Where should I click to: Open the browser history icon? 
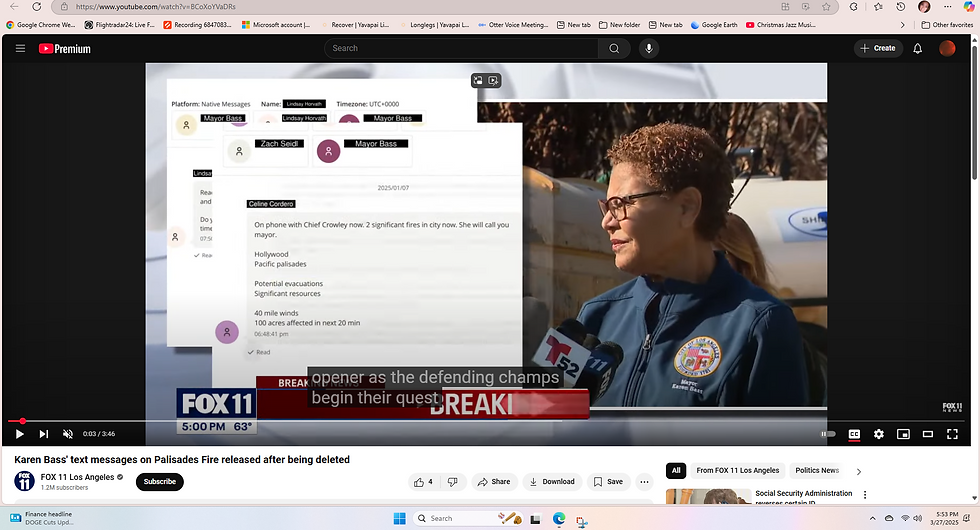tap(901, 7)
